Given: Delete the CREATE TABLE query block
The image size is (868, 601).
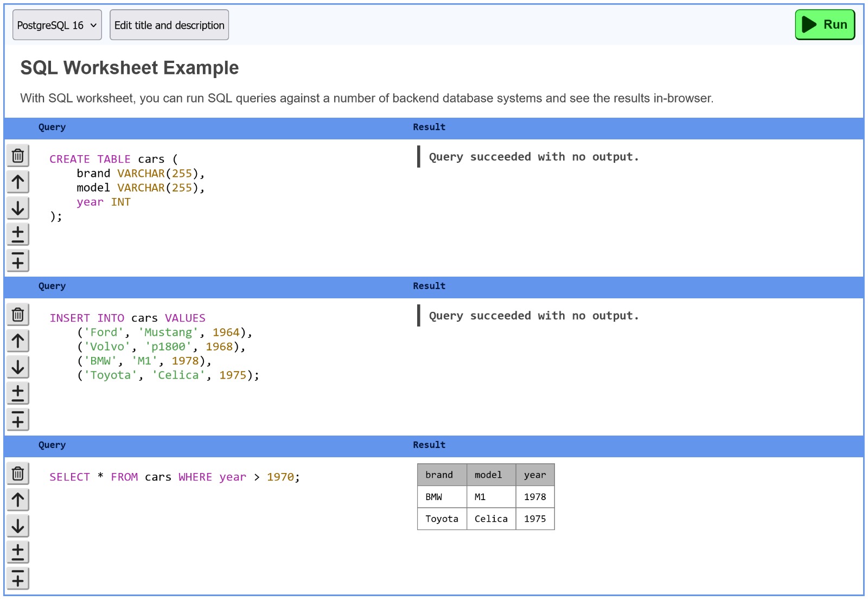Looking at the screenshot, I should [x=18, y=156].
